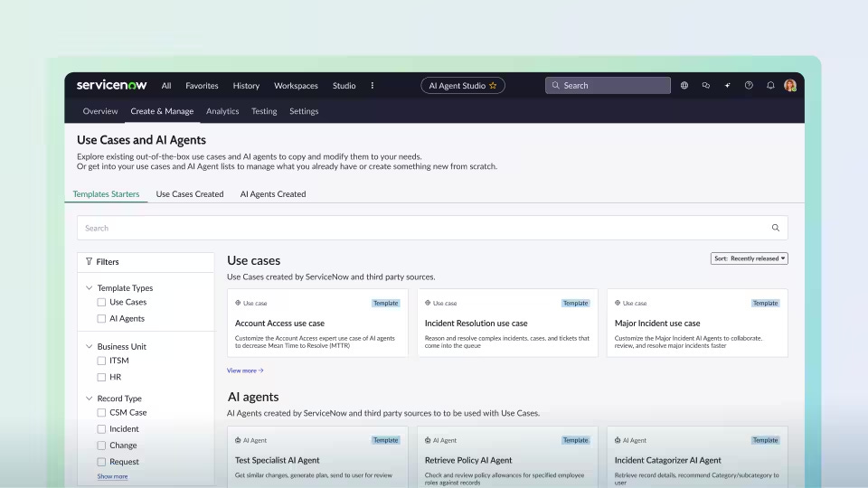Open the Incident Resolution use case title

click(476, 324)
